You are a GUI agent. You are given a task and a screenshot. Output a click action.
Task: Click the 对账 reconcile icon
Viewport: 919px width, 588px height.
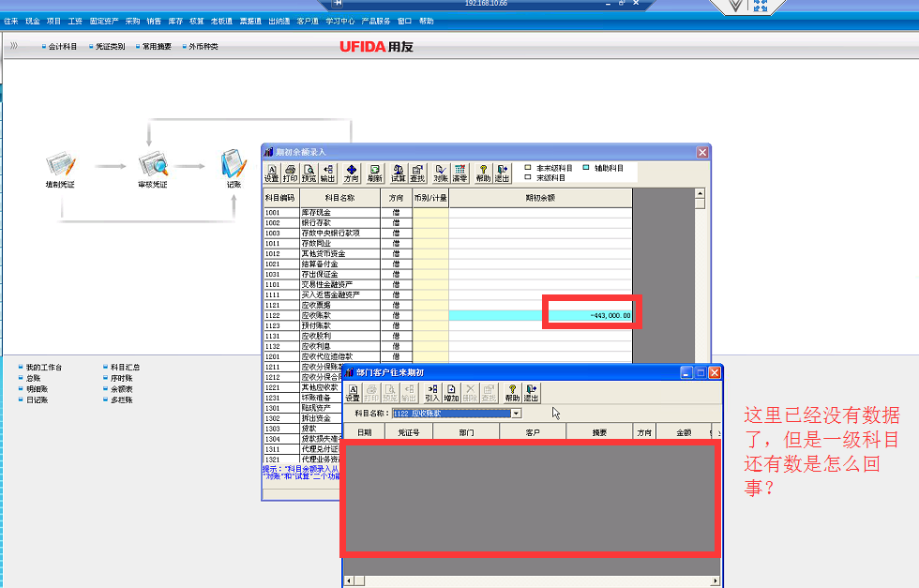click(441, 173)
